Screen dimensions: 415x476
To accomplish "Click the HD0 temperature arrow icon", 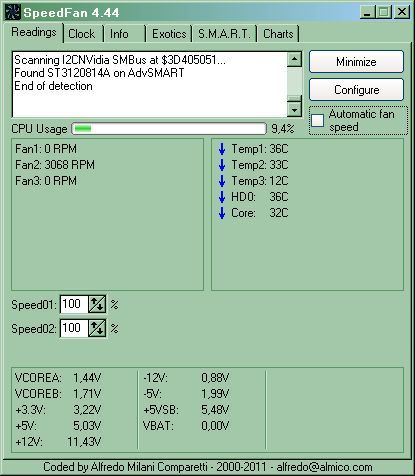I will point(222,197).
